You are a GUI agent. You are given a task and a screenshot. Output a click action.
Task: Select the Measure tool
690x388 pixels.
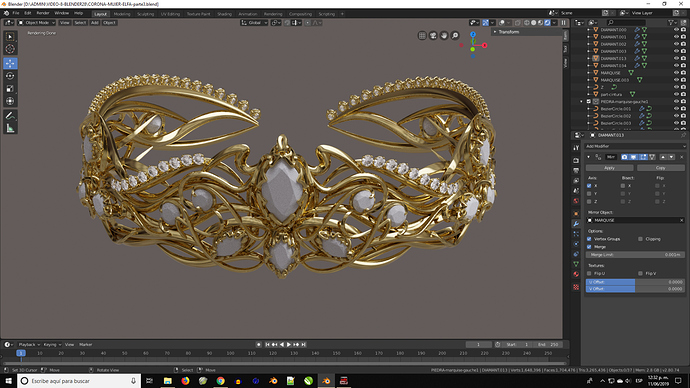pos(10,128)
